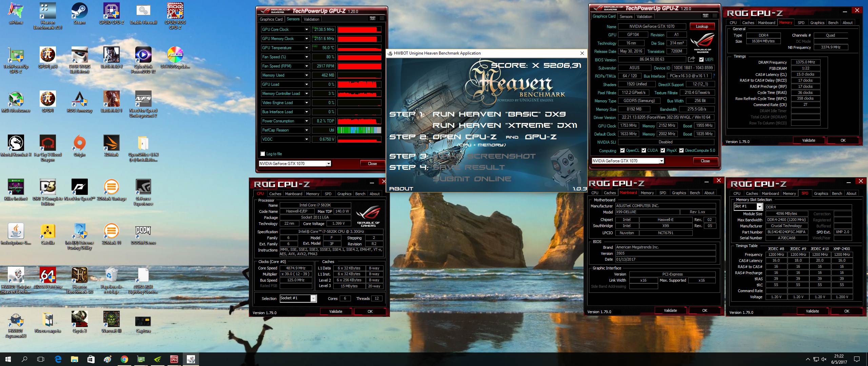Click RUN HEAVEN "XTREME" DX11 link

coord(505,125)
